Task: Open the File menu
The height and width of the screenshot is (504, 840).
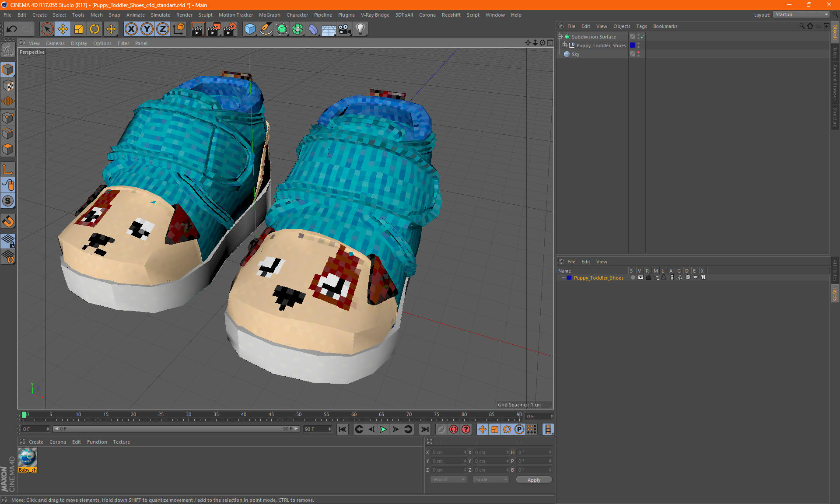Action: pos(7,15)
